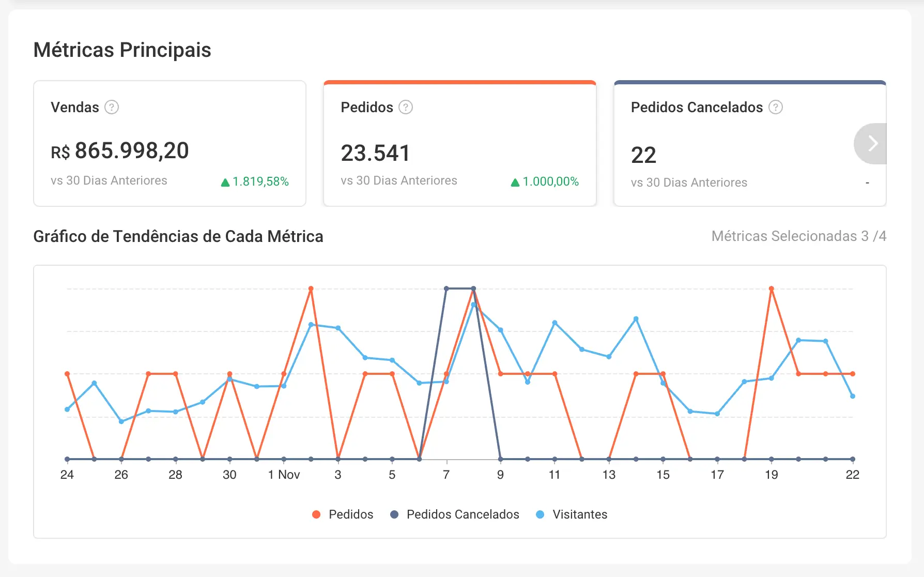
Task: Deselect the Pedidos metric card
Action: [x=459, y=143]
